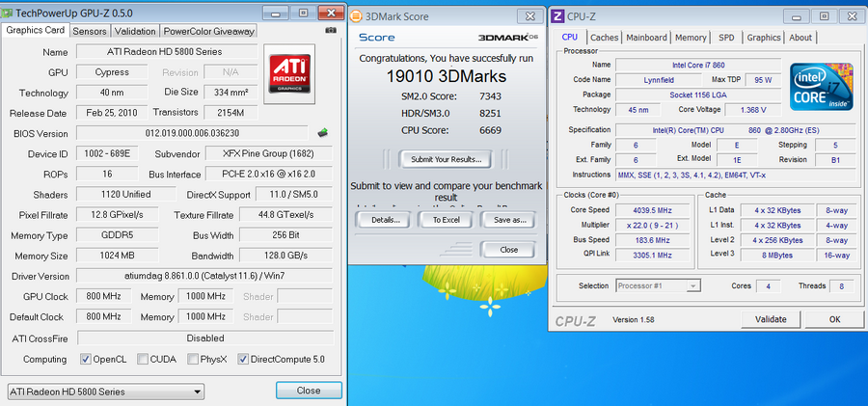Click the GPU-Z screenshot camera icon

[331, 30]
